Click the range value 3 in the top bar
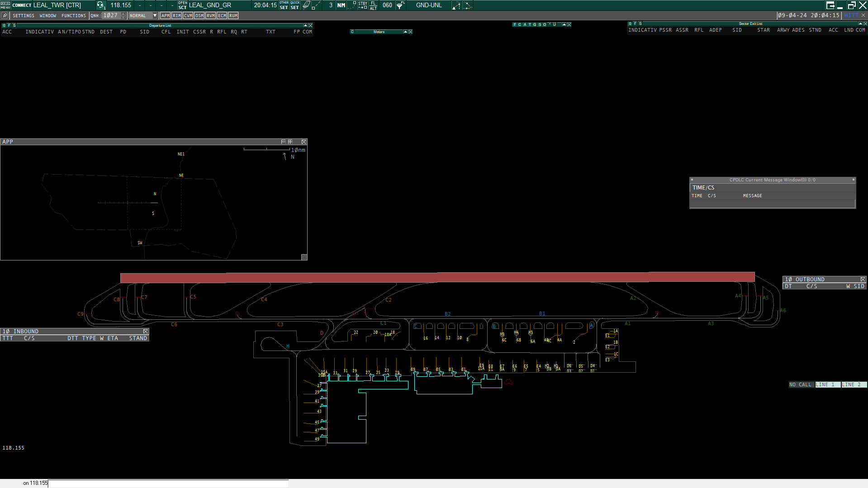Image resolution: width=868 pixels, height=488 pixels. point(331,5)
